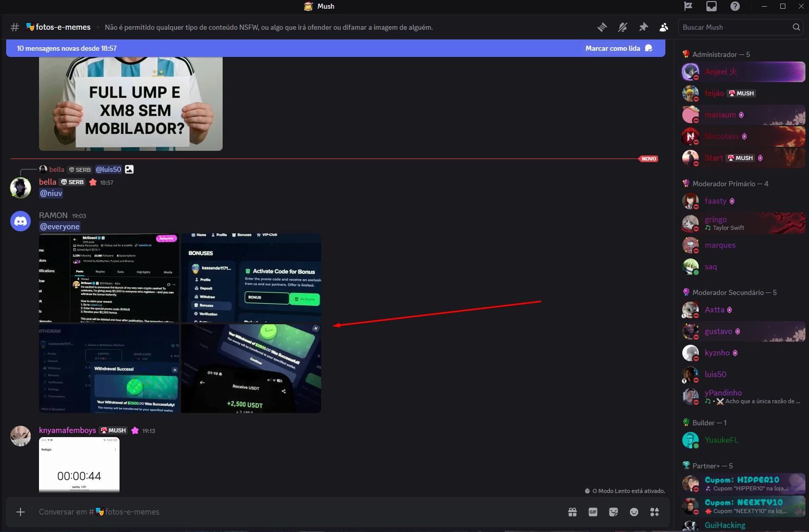This screenshot has width=809, height=532.
Task: Open the 00:00:44 timer screenshot
Action: (79, 465)
